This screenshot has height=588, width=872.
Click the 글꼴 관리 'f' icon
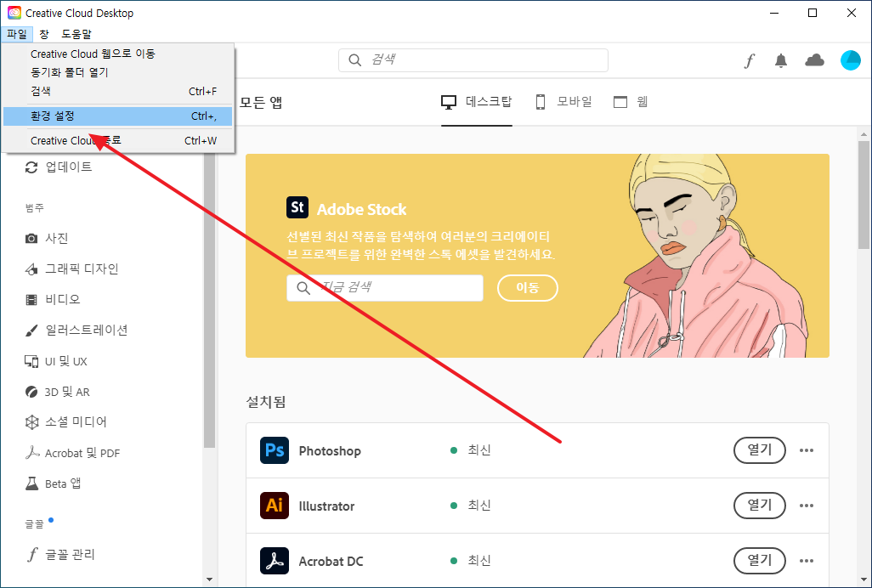tap(32, 555)
